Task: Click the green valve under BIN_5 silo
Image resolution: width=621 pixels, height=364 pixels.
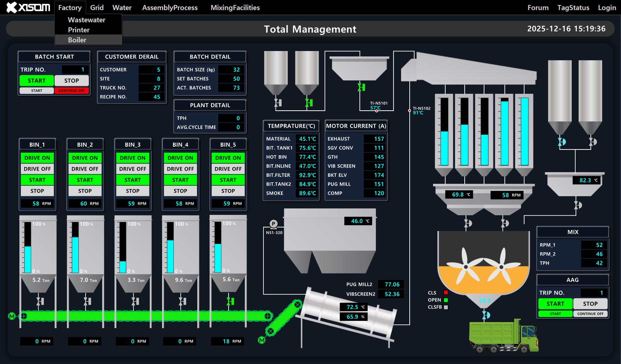Action: click(230, 301)
